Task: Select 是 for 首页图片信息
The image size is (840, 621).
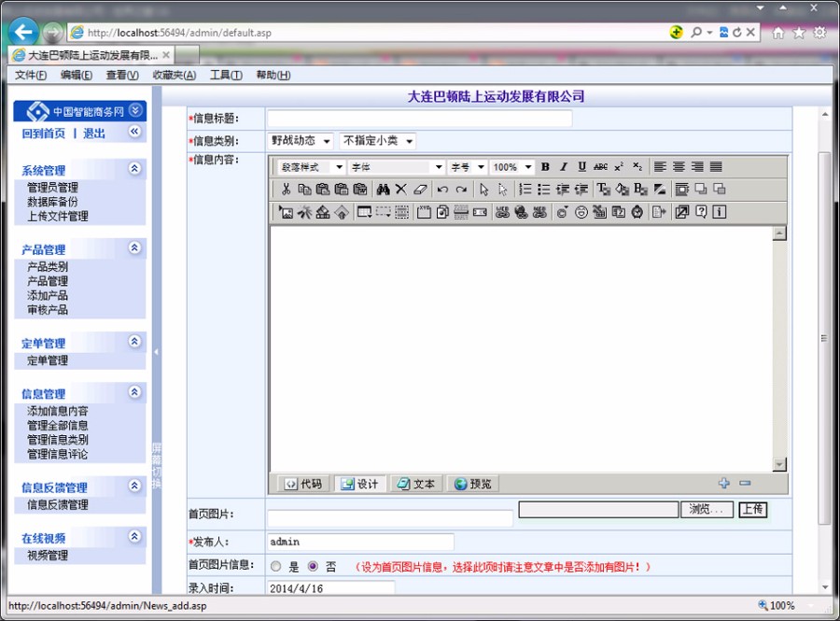Action: pos(275,566)
